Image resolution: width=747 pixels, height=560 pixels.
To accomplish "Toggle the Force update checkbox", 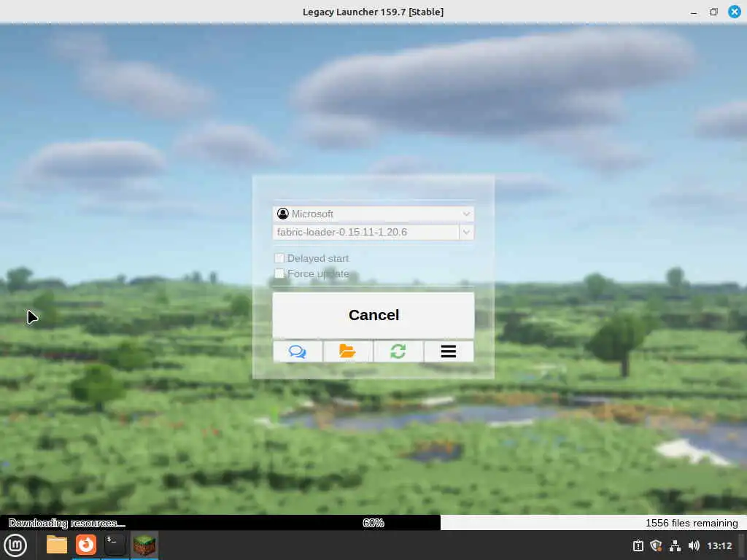I will click(x=279, y=273).
